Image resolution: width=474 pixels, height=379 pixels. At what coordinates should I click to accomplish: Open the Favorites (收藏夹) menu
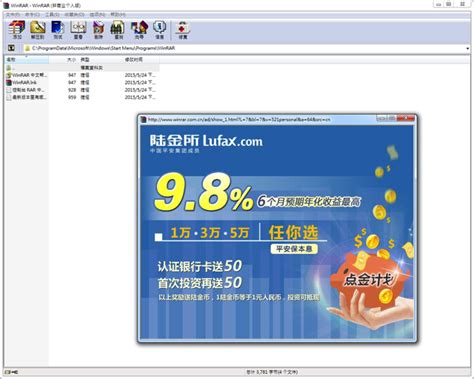click(x=74, y=15)
